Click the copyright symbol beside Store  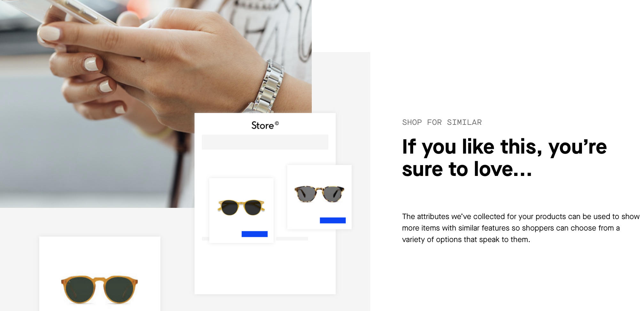pos(277,123)
